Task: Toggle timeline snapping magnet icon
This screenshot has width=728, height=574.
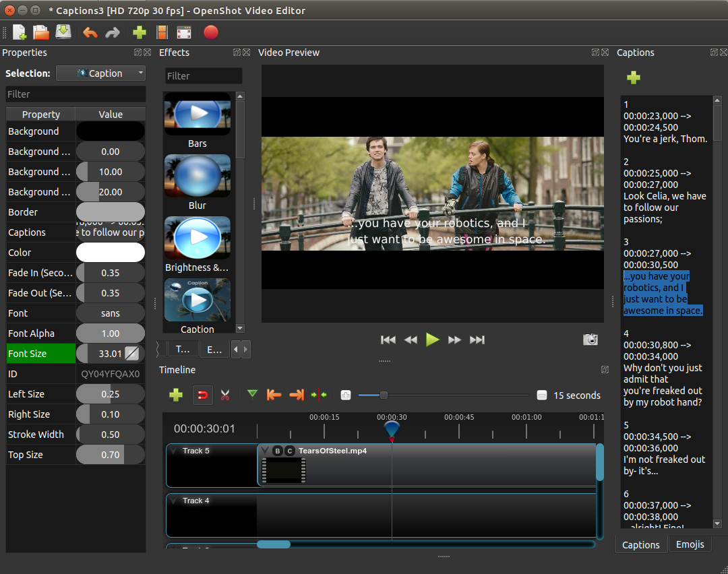Action: [x=203, y=395]
